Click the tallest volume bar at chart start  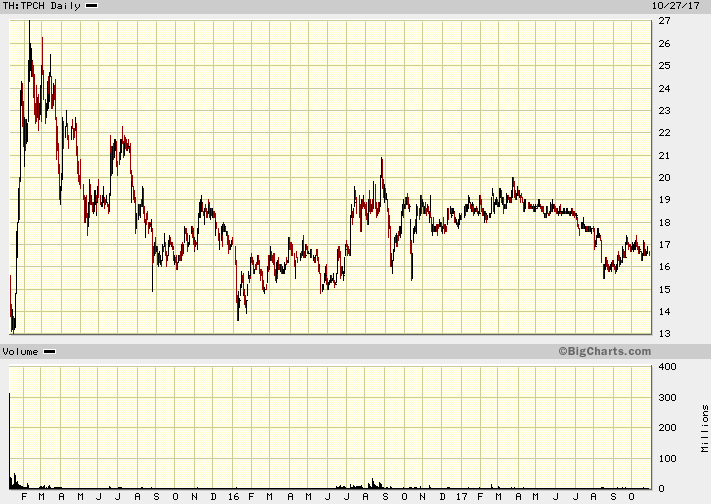[10, 441]
